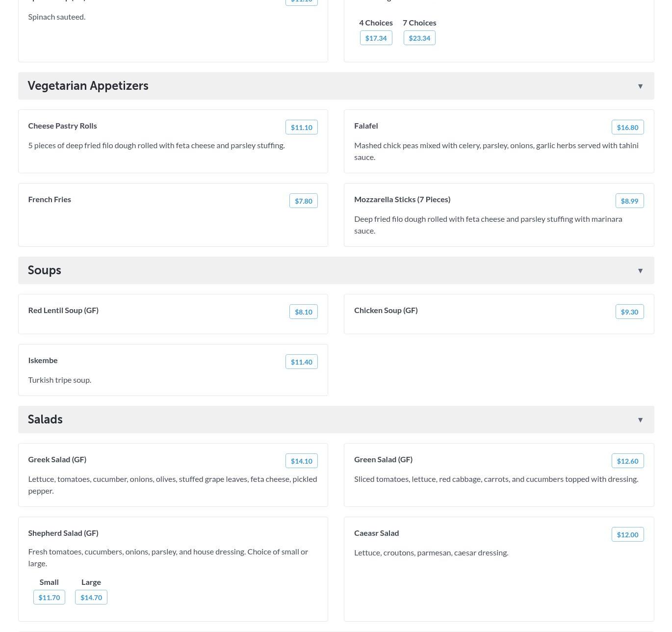Viewport: 672px width, 632px height.
Task: Collapse the Salads section arrow
Action: click(x=640, y=420)
